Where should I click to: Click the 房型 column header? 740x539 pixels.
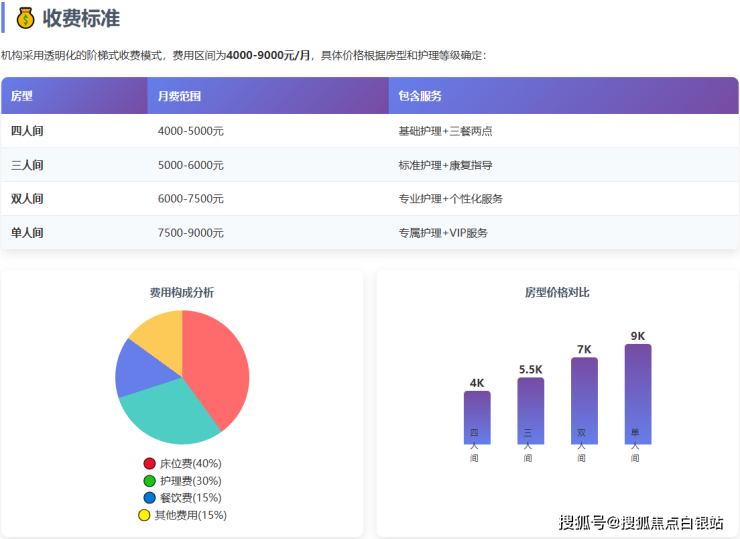click(x=22, y=96)
